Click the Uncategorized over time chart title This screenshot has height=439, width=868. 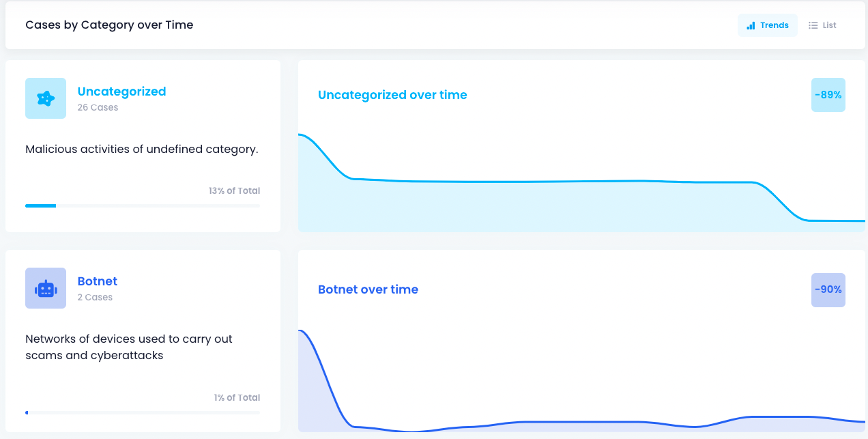[392, 95]
